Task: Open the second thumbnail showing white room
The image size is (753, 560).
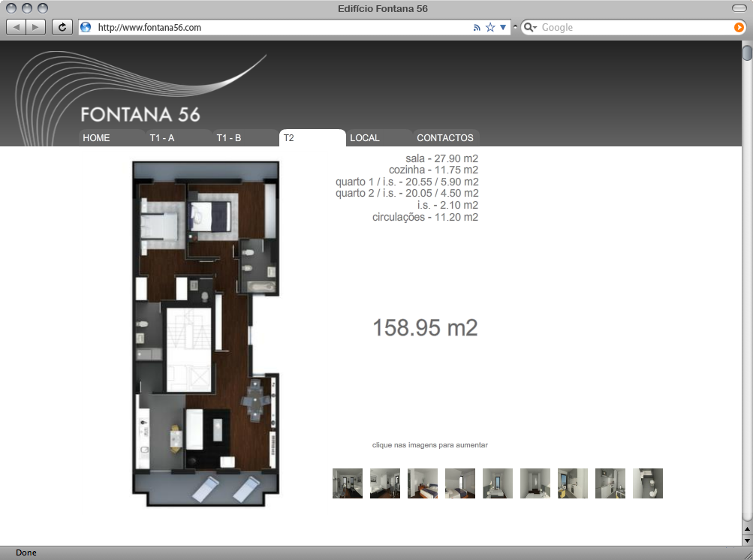Action: (x=384, y=483)
